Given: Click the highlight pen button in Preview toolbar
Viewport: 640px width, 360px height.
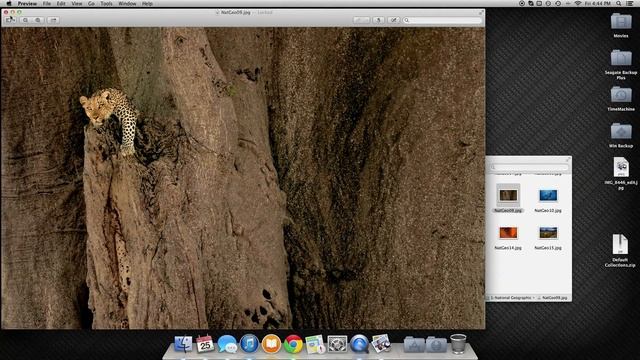Looking at the screenshot, I should pyautogui.click(x=361, y=20).
